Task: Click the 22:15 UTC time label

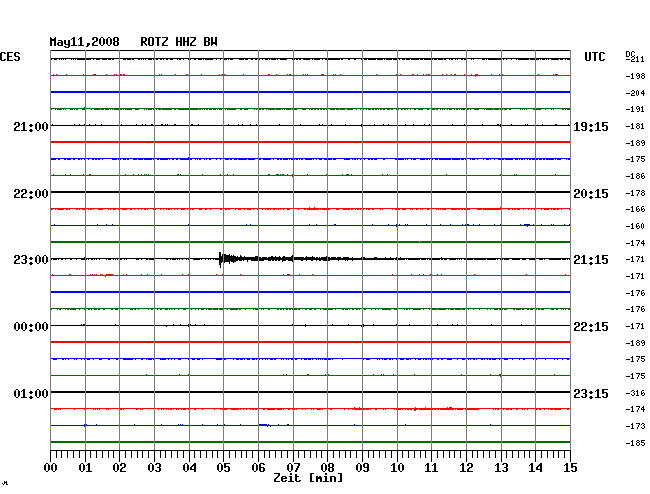Action: (x=591, y=327)
